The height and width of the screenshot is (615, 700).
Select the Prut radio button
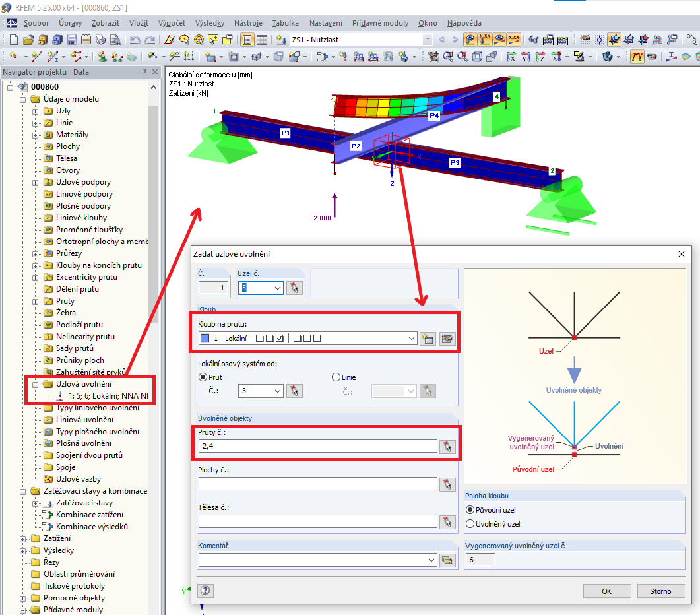pos(203,377)
